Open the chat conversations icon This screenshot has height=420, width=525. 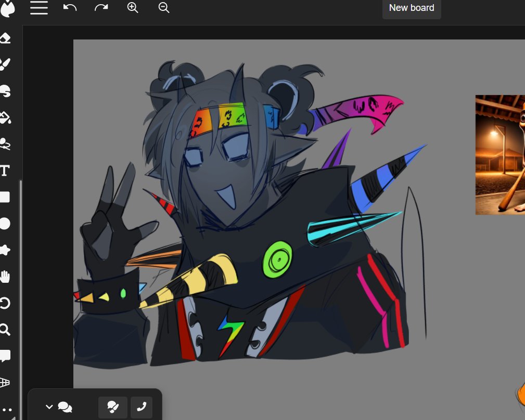[65, 407]
